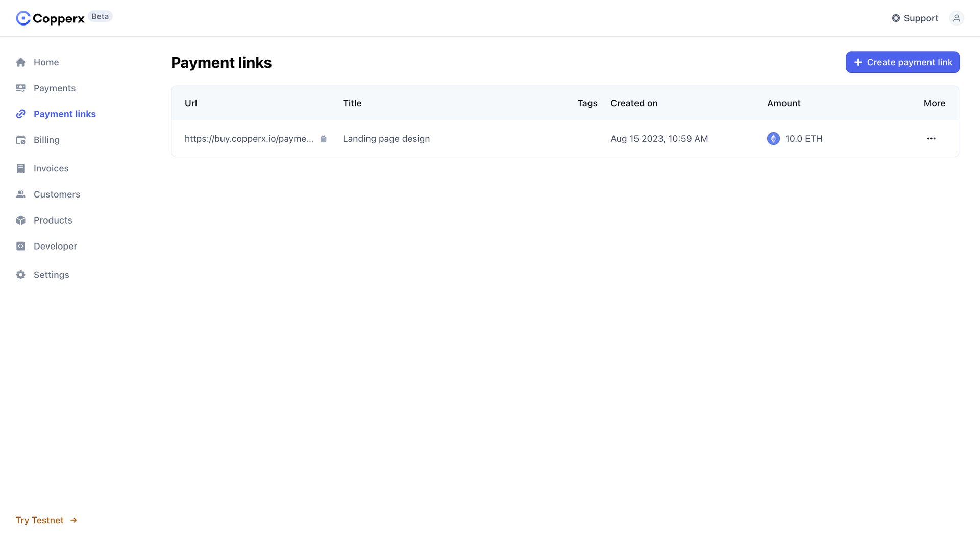This screenshot has width=980, height=542.
Task: Click the Settings gear icon
Action: 21,275
